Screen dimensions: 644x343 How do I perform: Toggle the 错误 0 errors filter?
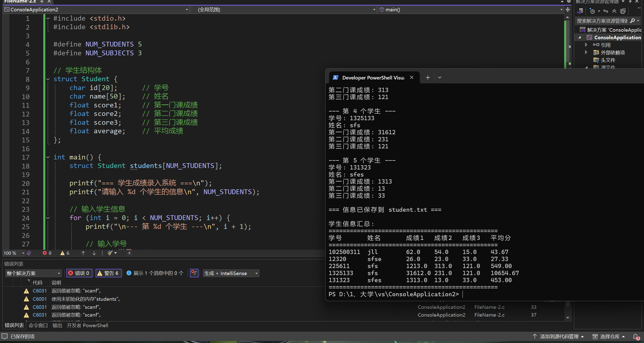click(79, 273)
